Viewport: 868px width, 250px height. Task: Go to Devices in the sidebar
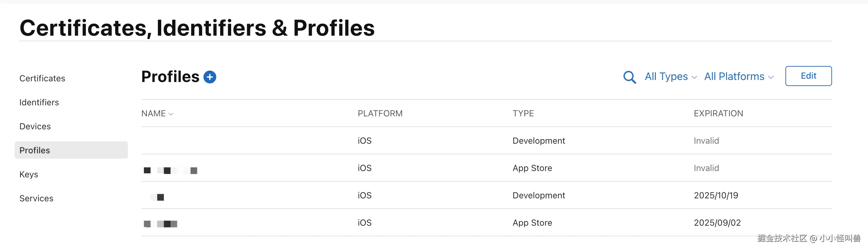(35, 126)
